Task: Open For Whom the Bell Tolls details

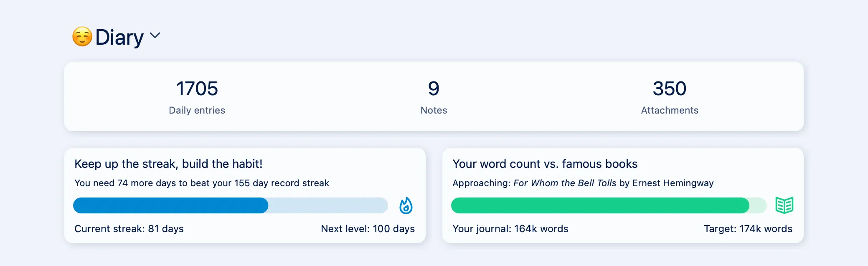Action: tap(565, 183)
